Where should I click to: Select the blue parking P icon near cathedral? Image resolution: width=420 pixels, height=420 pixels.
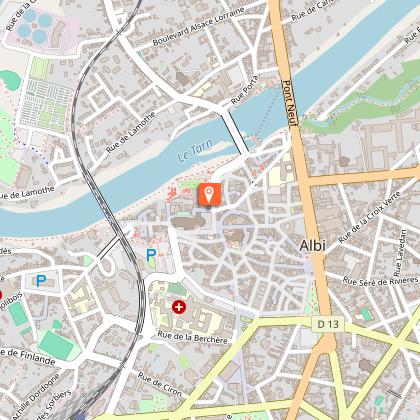[151, 255]
